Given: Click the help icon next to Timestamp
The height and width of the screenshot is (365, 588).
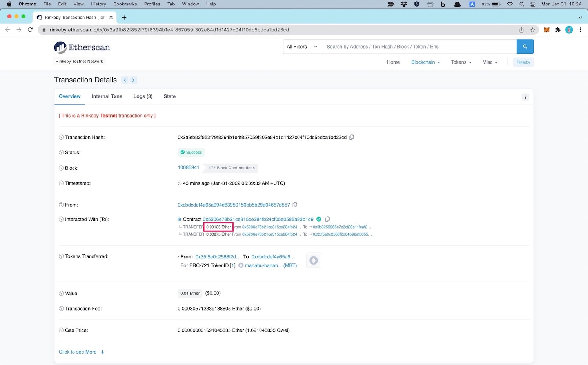Looking at the screenshot, I should (61, 183).
